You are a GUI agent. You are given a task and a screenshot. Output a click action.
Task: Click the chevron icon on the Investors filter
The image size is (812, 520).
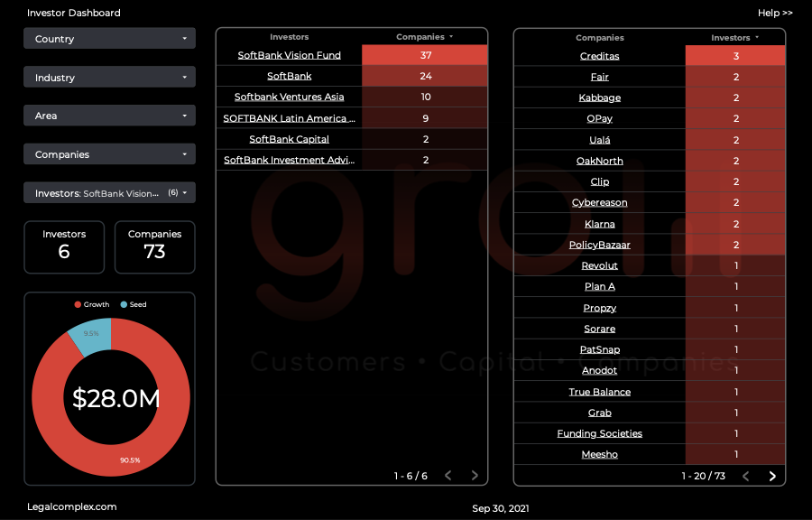(187, 192)
